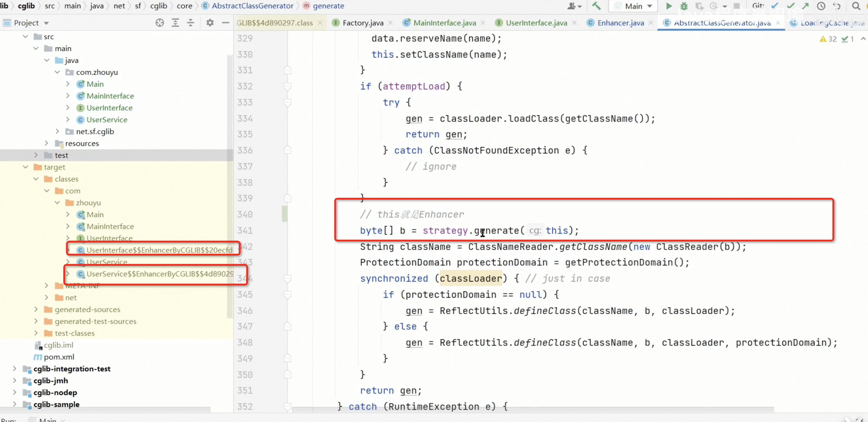Locate opened file with crosshair icon

tap(160, 22)
